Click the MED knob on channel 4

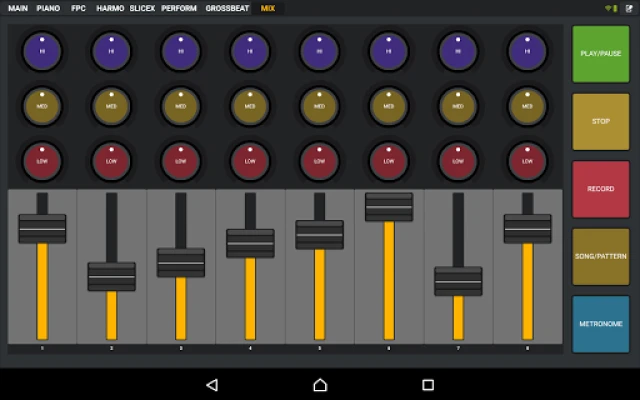250,104
